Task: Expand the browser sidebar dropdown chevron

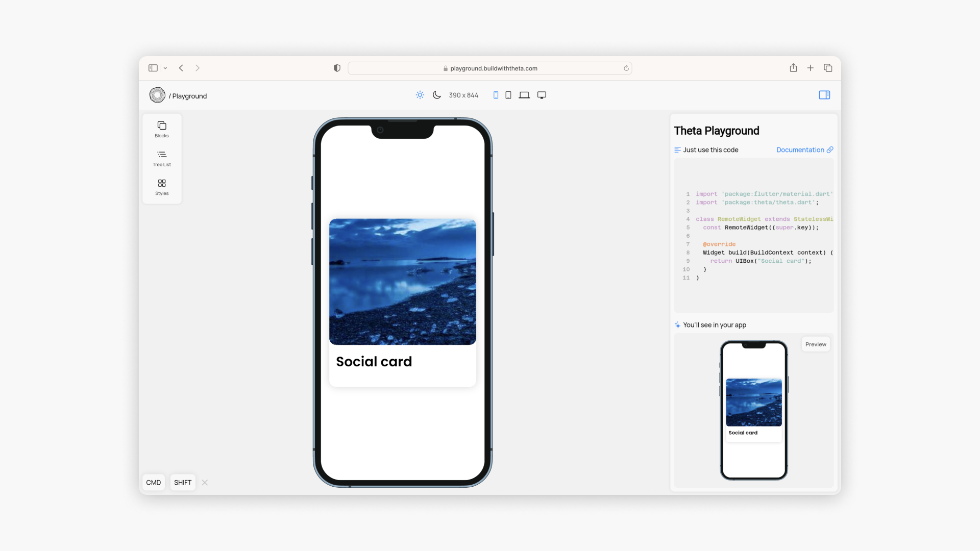Action: pyautogui.click(x=165, y=68)
